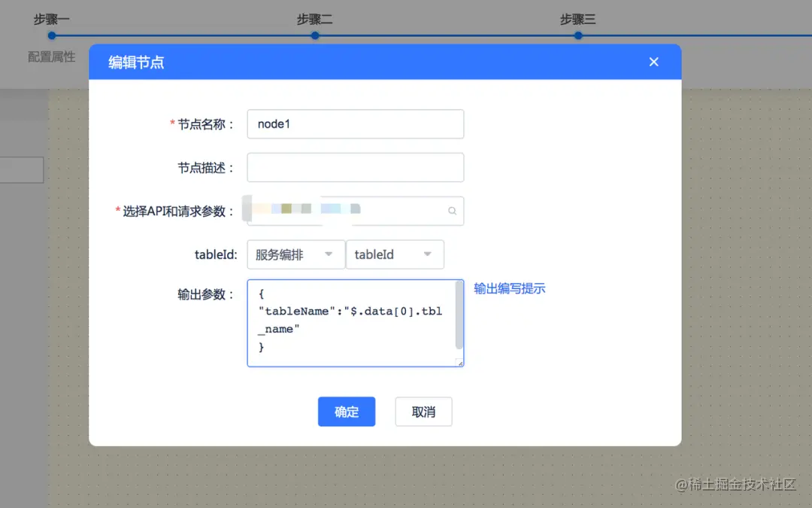Click the 配置属性 text under step one

(52, 57)
